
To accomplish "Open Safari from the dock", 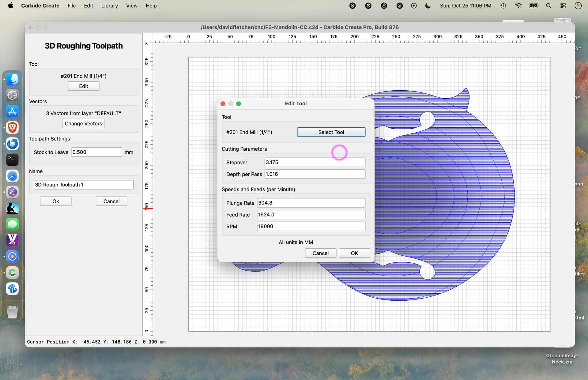I will (x=12, y=176).
